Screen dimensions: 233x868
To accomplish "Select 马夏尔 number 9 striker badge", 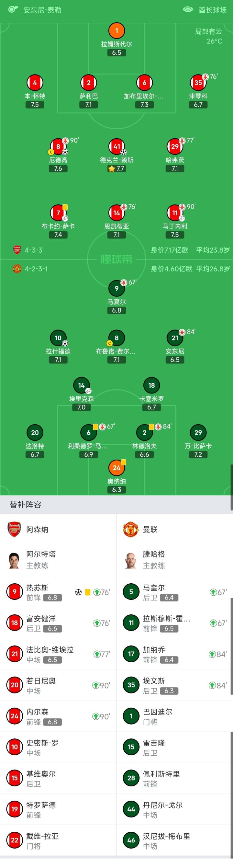I will [x=116, y=288].
